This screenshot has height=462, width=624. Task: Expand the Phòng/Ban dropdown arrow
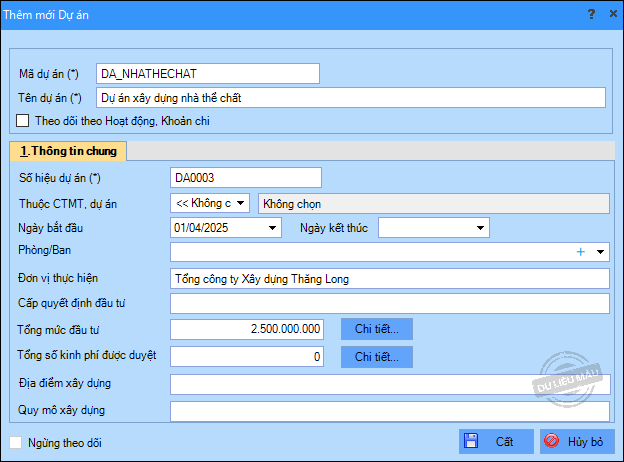pos(600,252)
